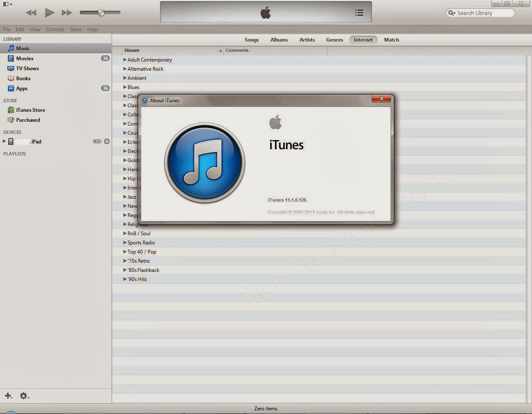Create a new playlist with the plus button

[7, 396]
